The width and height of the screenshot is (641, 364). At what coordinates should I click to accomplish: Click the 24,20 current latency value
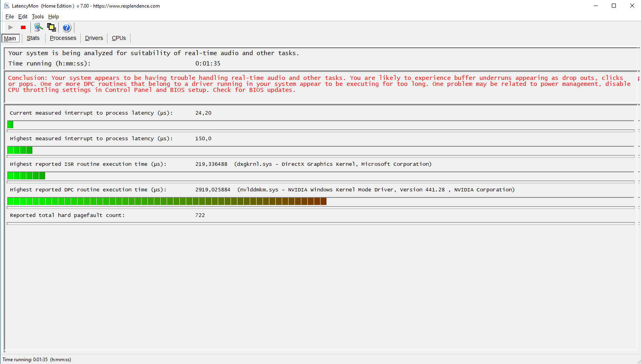203,113
